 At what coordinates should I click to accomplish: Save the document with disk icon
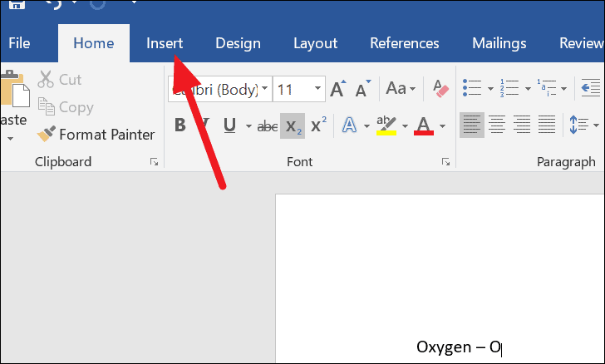pyautogui.click(x=17, y=5)
